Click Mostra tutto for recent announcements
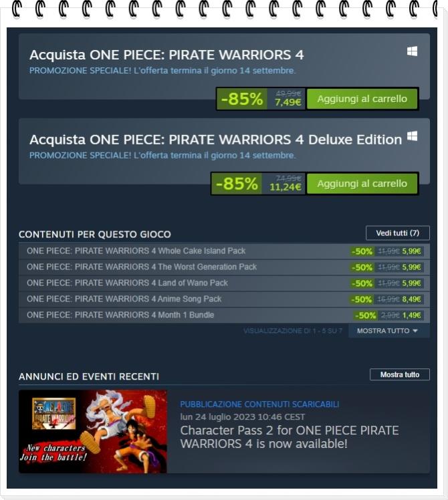This screenshot has width=448, height=500. (x=399, y=375)
